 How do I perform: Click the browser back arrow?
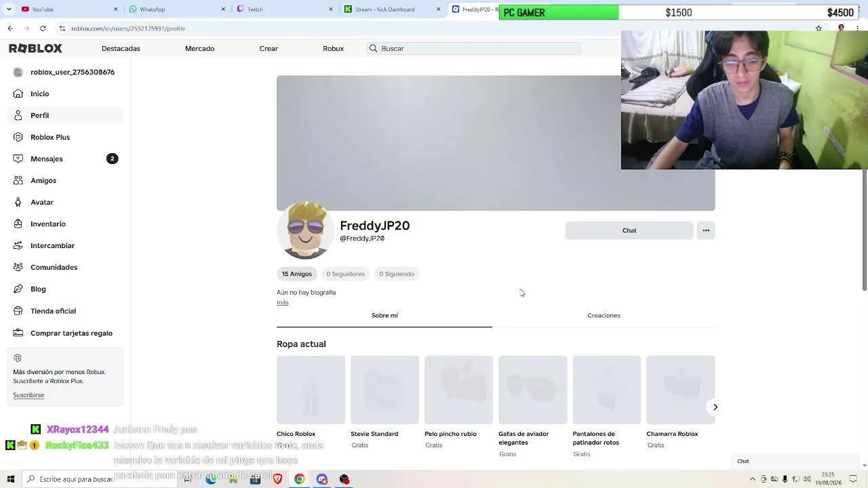click(10, 28)
